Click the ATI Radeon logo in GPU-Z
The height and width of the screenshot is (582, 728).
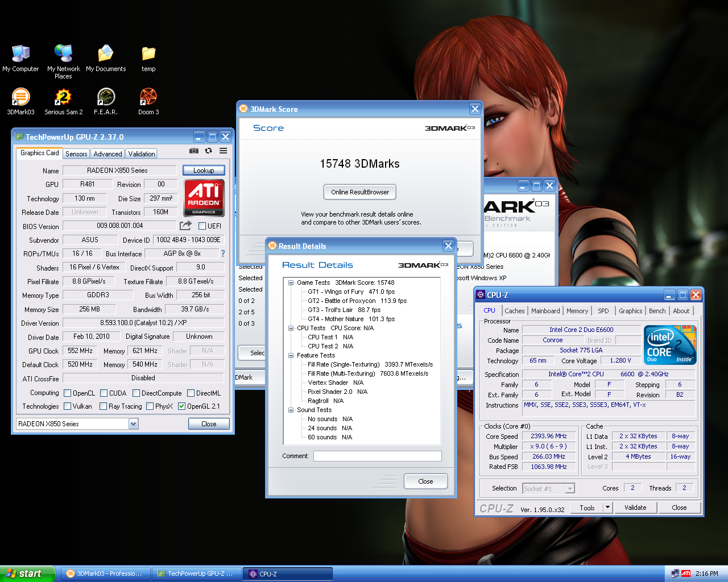204,197
